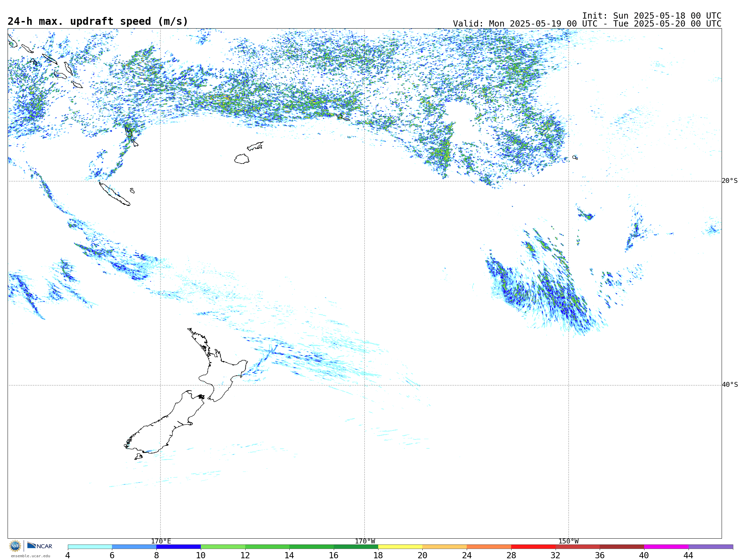The image size is (744, 560).
Task: Click the New Caledonia island outline
Action: click(114, 194)
